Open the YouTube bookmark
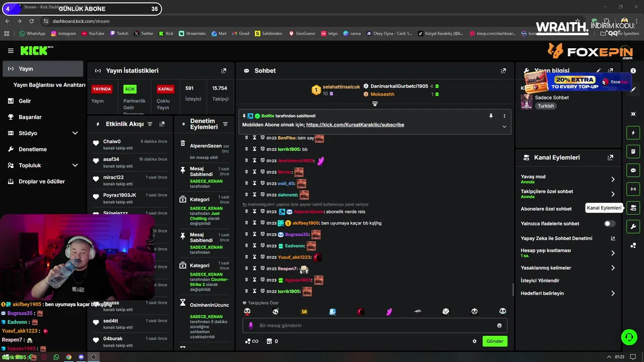Viewport: 644px width, 362px height. coord(92,34)
